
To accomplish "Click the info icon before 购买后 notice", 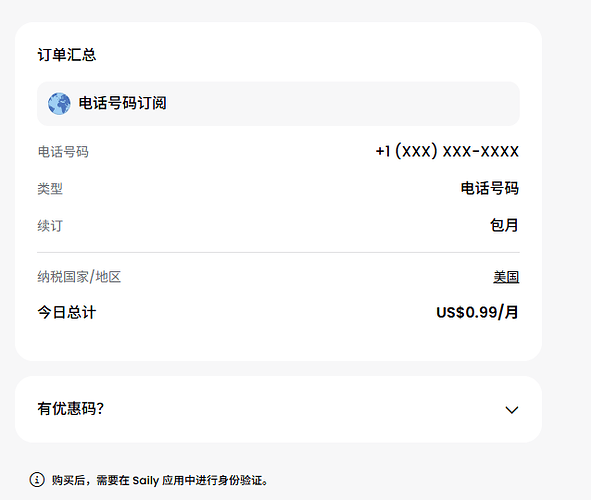I will pos(37,480).
